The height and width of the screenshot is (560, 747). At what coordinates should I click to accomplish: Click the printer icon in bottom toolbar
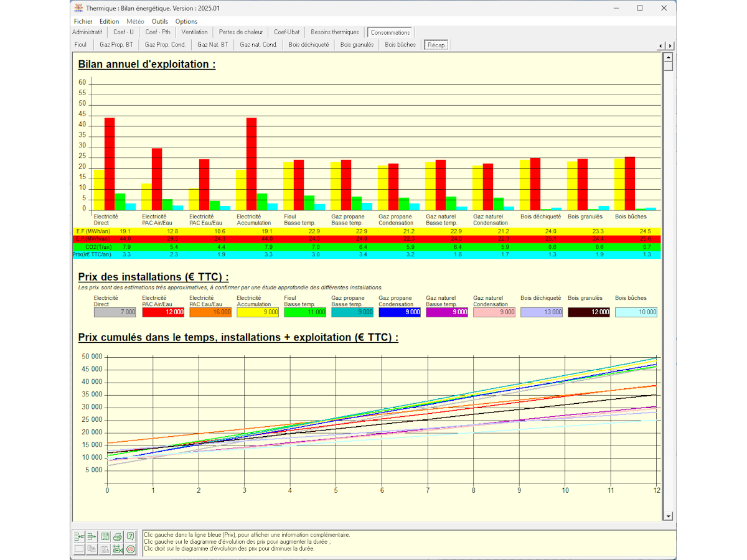pos(118,536)
